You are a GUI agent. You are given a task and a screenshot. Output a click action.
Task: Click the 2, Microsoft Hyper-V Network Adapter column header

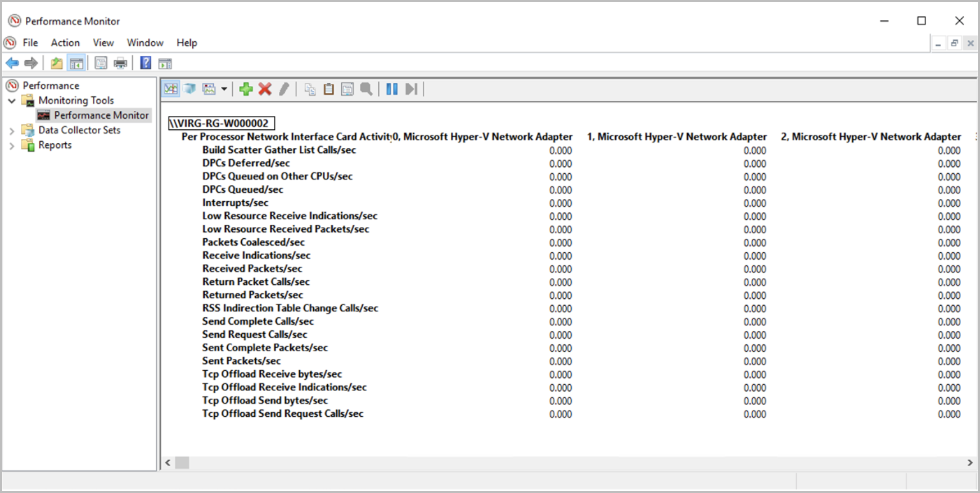tap(872, 137)
